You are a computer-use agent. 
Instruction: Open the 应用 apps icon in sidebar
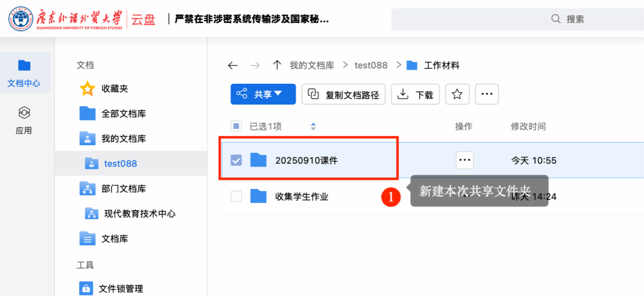point(24,120)
